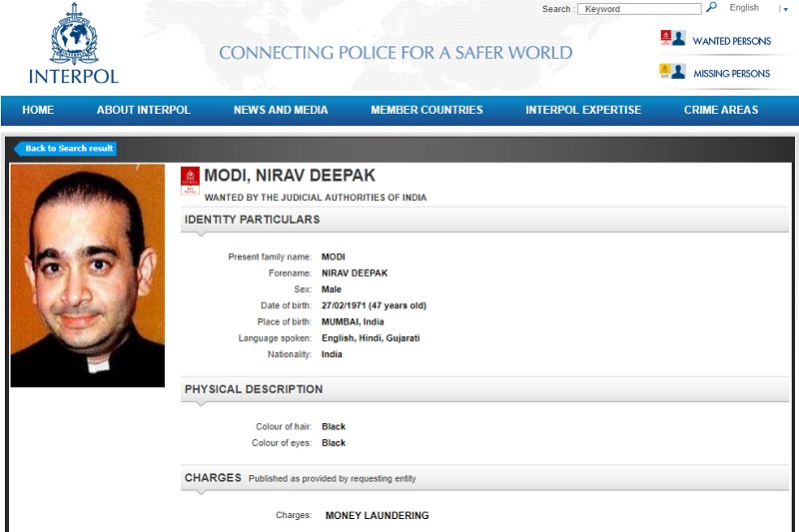Image resolution: width=799 pixels, height=532 pixels.
Task: Open the HOME menu
Action: 38,110
